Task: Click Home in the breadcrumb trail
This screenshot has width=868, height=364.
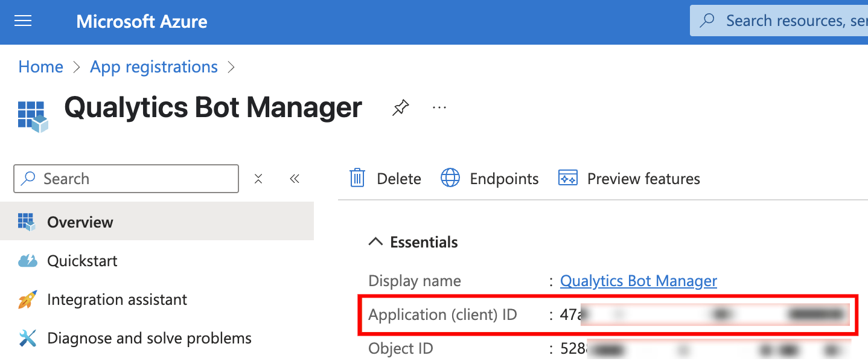Action: (x=40, y=66)
